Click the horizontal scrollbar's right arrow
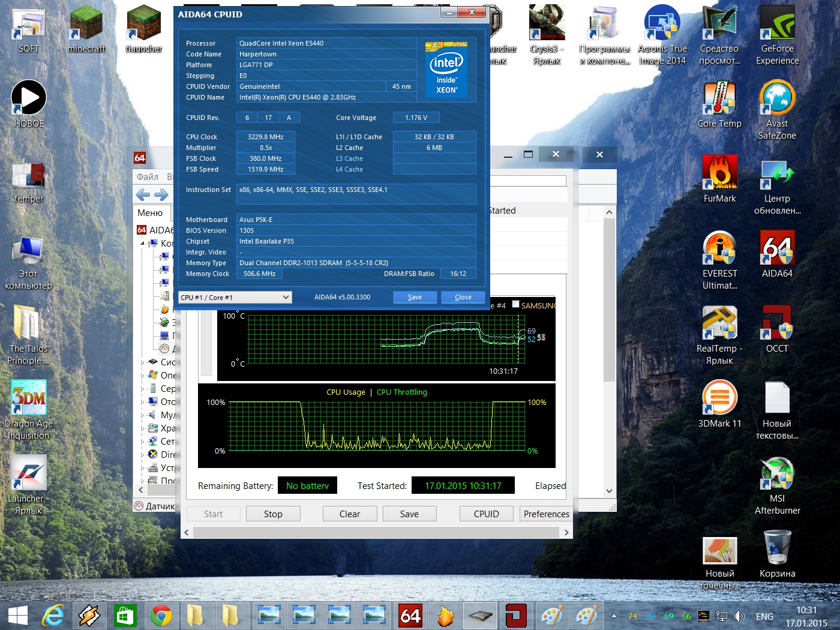This screenshot has width=840, height=630. click(566, 532)
